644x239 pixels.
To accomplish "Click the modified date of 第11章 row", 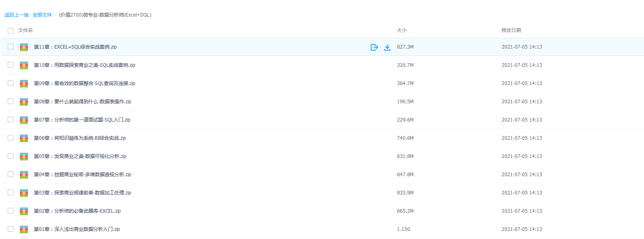I will pos(522,47).
